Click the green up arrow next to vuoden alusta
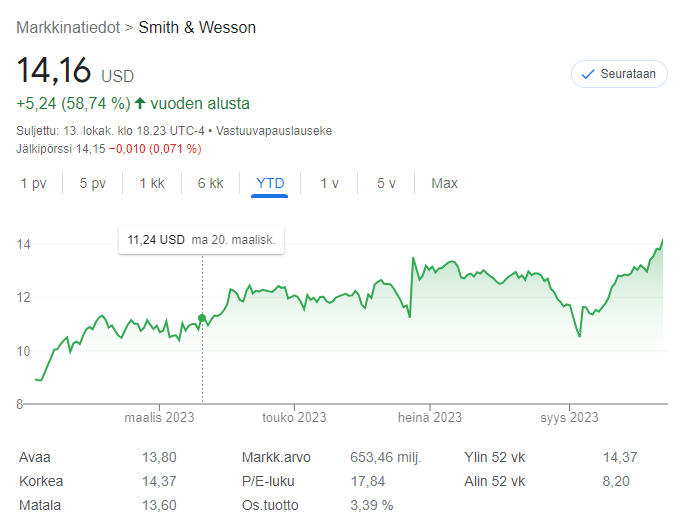Viewport: 692px width, 523px height. click(140, 103)
